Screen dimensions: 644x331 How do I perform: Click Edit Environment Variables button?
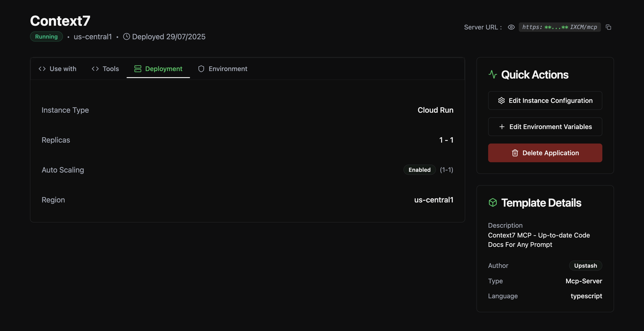pos(545,127)
